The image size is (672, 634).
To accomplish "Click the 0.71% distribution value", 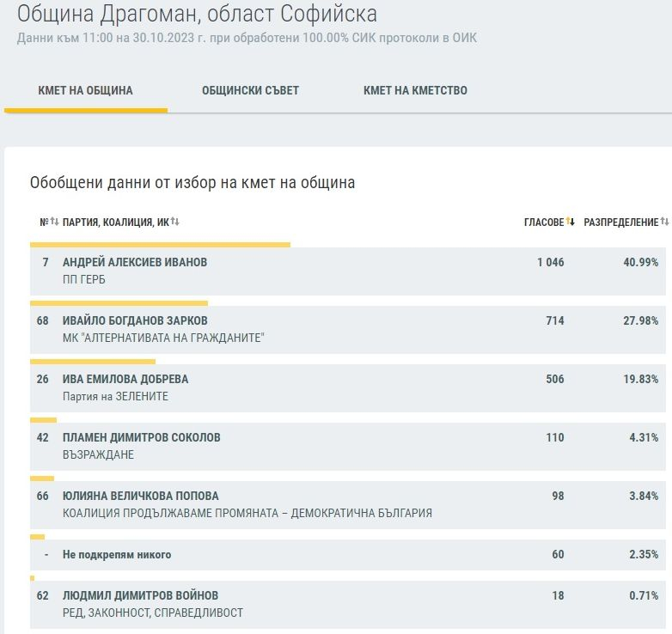I will [644, 595].
